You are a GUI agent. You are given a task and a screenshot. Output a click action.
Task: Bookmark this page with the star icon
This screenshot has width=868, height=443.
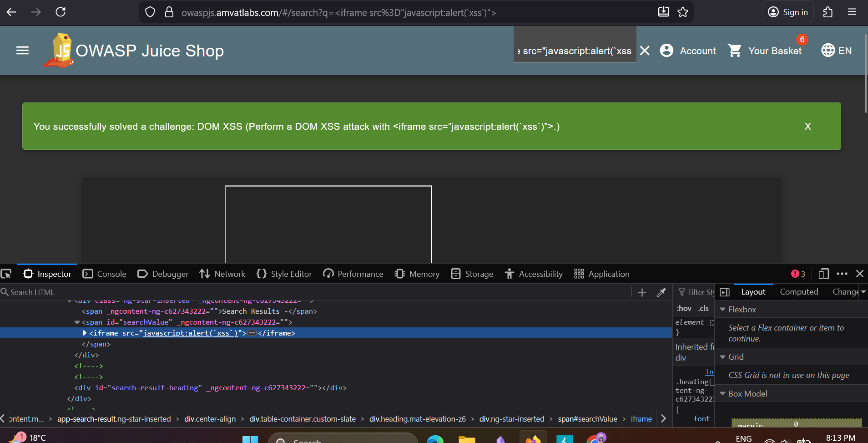click(683, 12)
